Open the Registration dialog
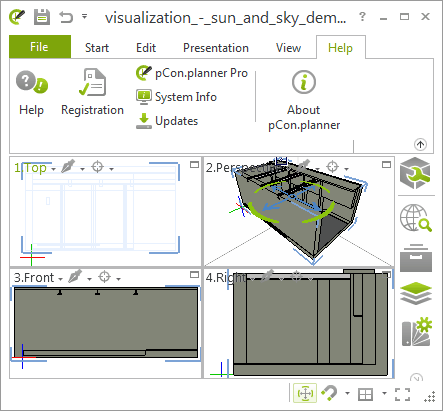The height and width of the screenshot is (411, 443). [x=92, y=93]
